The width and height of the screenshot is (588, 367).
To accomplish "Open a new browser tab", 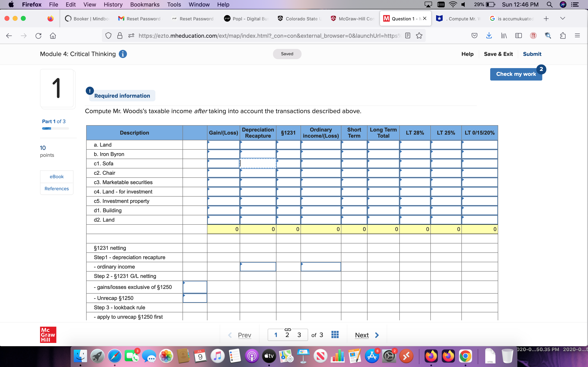I will click(546, 18).
